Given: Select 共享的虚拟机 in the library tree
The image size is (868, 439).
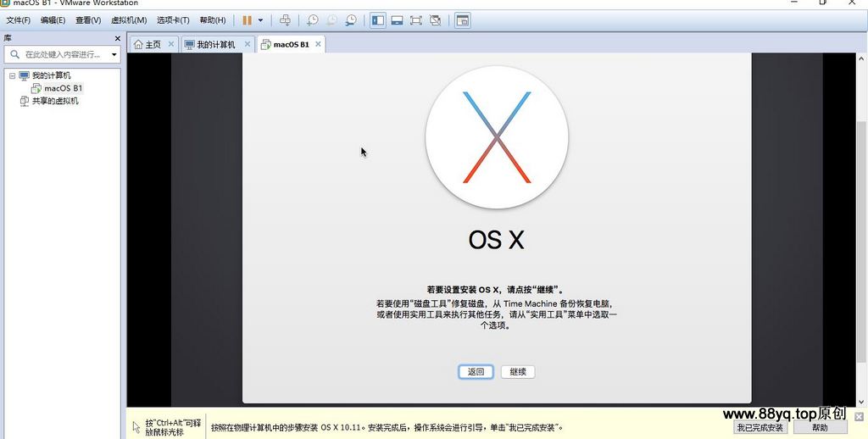Looking at the screenshot, I should pyautogui.click(x=55, y=101).
